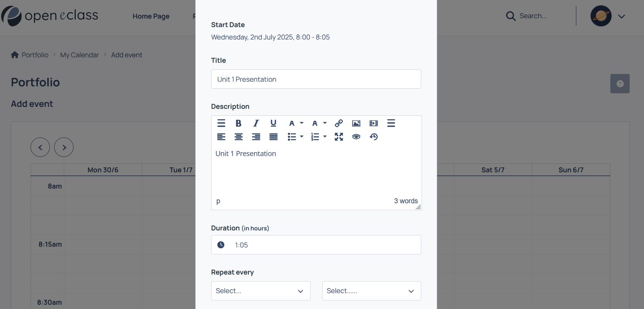This screenshot has width=644, height=309.
Task: Open second Repeat every Select dropdown
Action: point(371,291)
